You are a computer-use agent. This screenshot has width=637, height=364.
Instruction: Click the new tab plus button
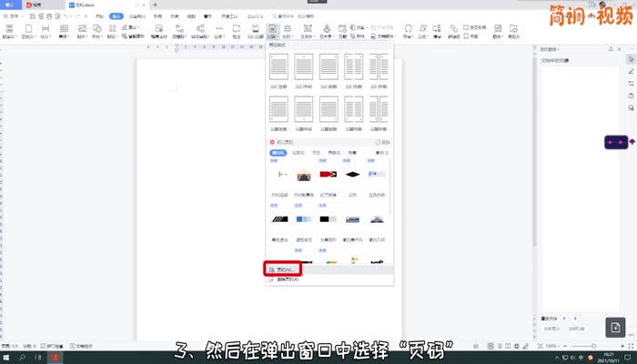pos(155,5)
